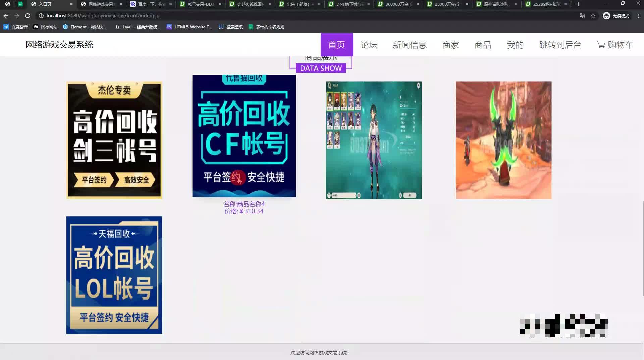The image size is (644, 360).
Task: Open the green warglaive weapon product image
Action: coord(503,140)
